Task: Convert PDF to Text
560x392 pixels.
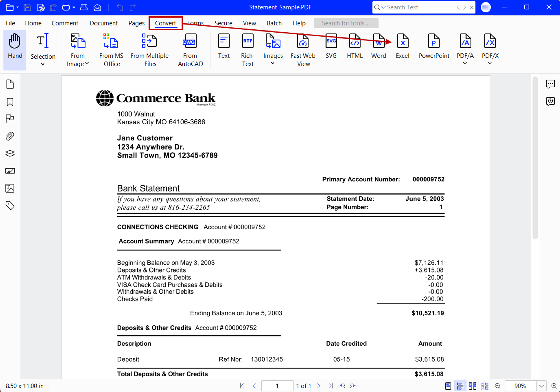Action: tap(224, 46)
